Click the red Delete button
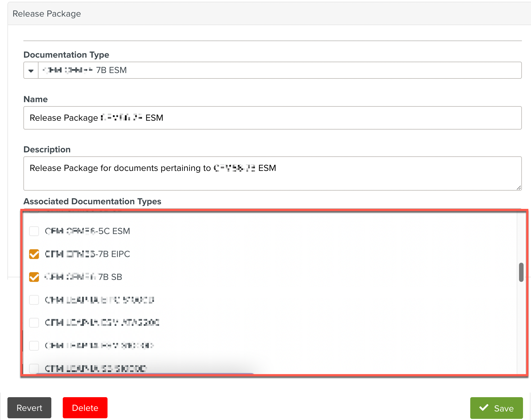 [x=85, y=408]
